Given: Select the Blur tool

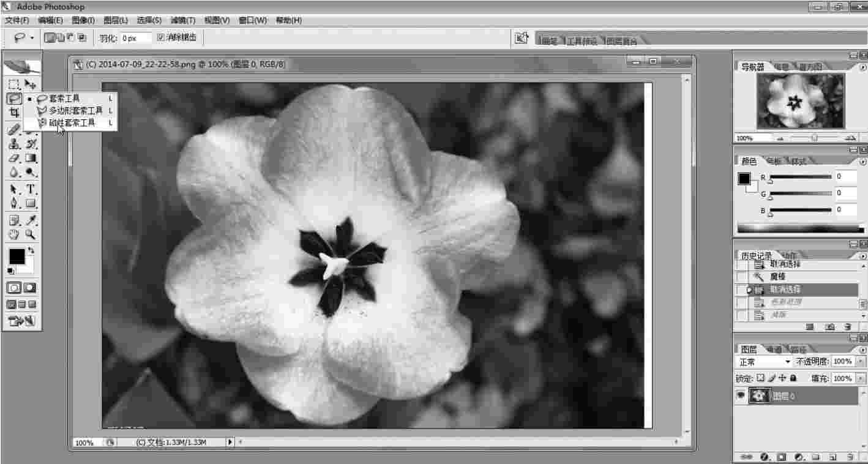Looking at the screenshot, I should 13,173.
